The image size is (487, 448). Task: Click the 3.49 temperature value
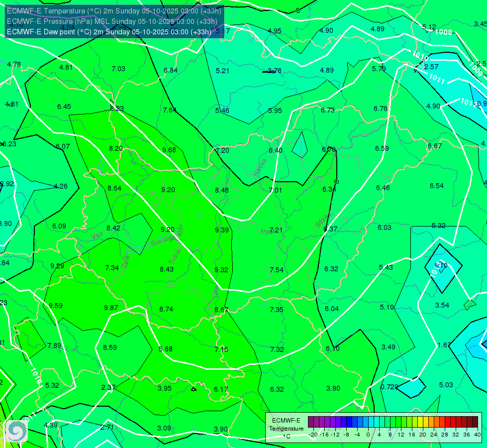(388, 346)
